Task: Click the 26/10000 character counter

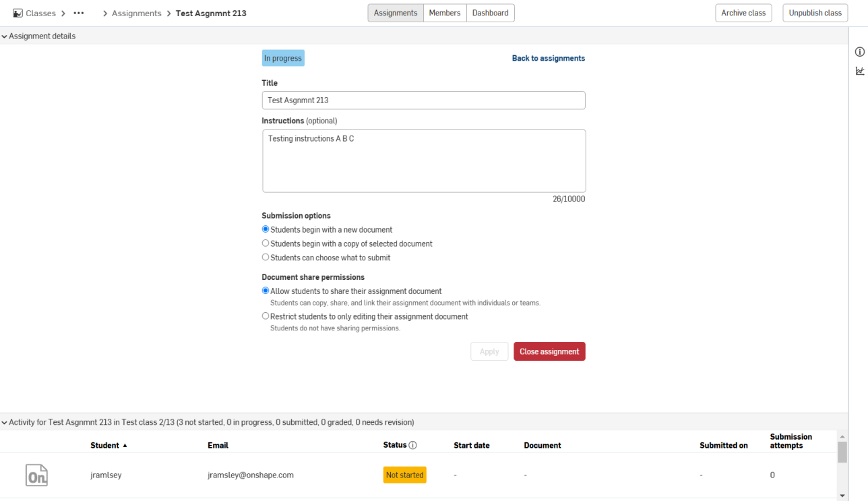Action: 569,200
